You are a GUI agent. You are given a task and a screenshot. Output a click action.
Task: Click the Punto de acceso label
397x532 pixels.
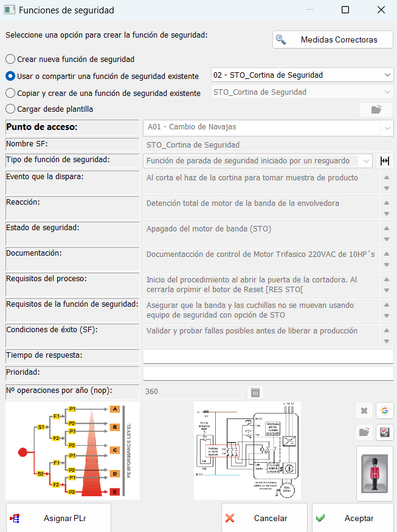tap(42, 127)
